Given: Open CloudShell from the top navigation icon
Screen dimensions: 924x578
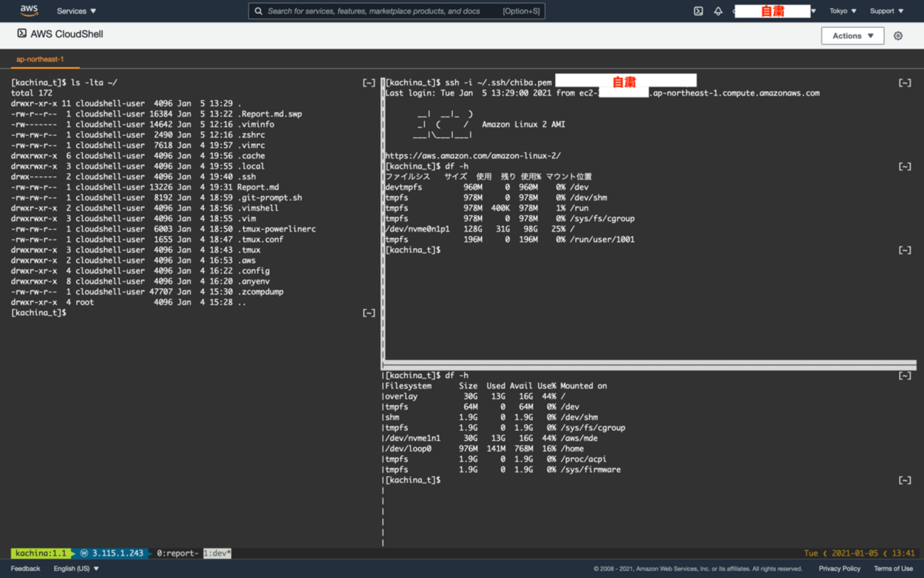Looking at the screenshot, I should (698, 11).
